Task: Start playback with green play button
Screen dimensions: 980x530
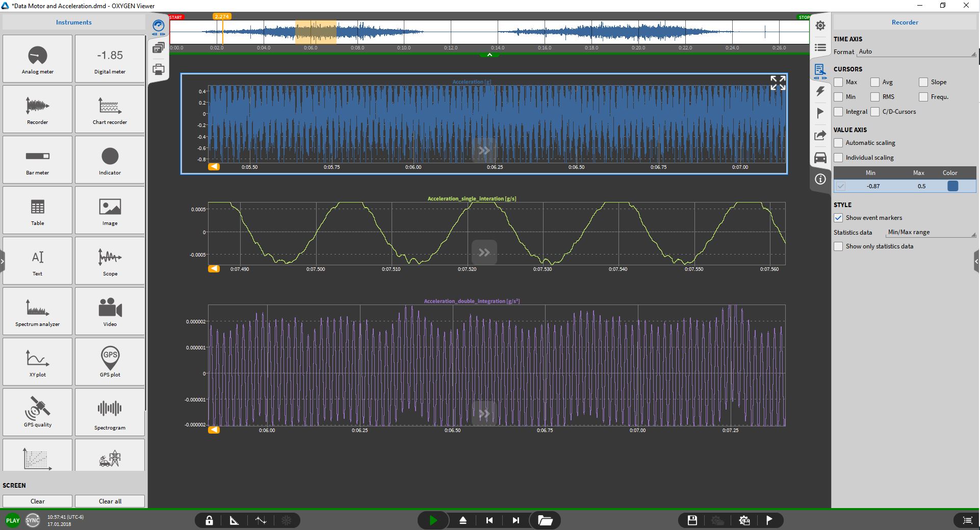Action: coord(433,520)
